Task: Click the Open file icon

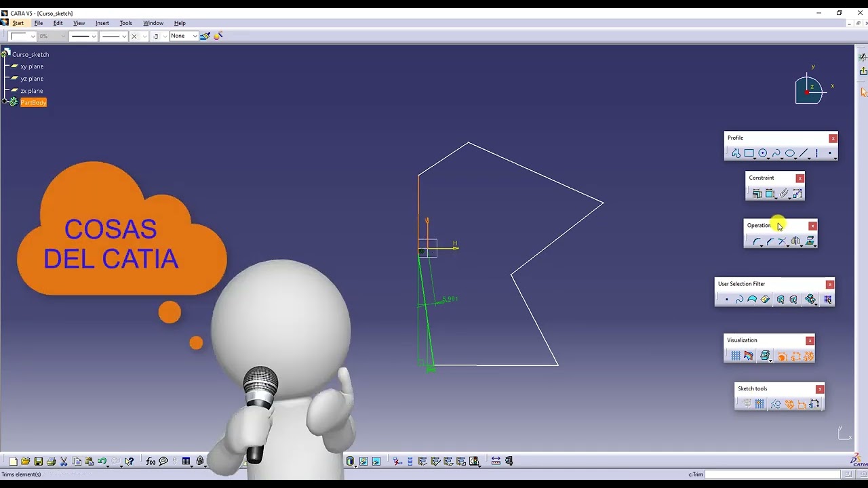Action: (26, 462)
